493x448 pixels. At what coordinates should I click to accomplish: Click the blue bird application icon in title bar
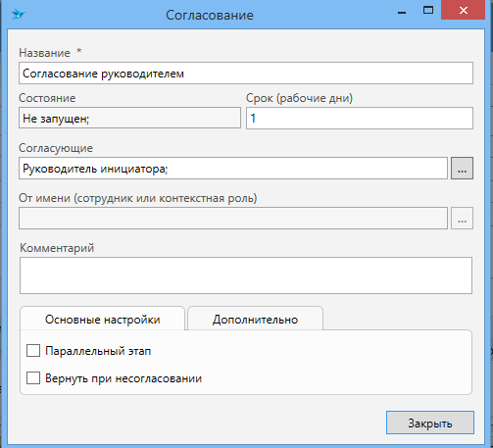click(19, 14)
